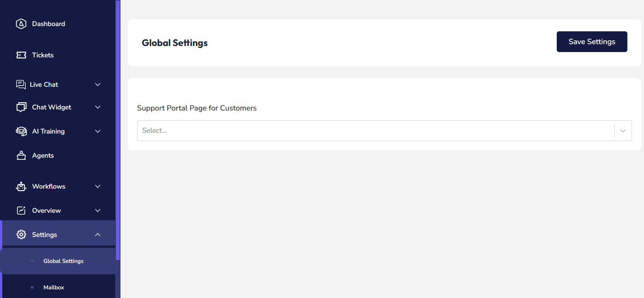Click the Chat Widget menu label
Screen dimensions: 644x298
(52, 107)
